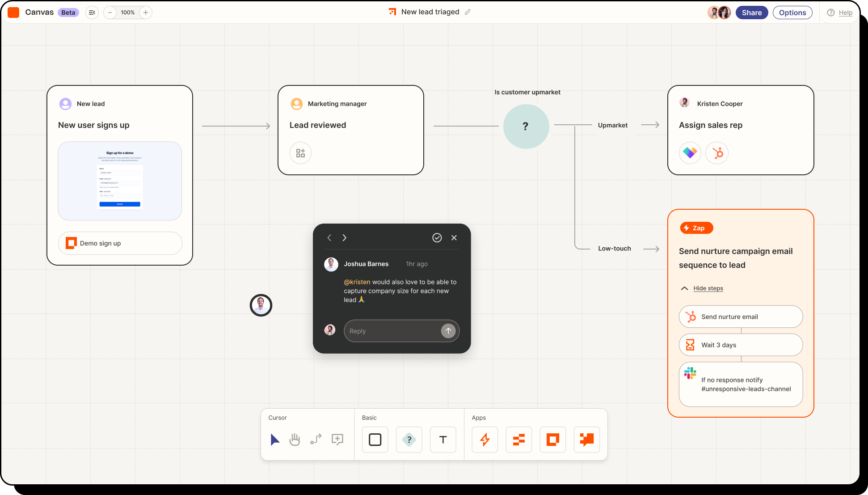Choose the text tool
The width and height of the screenshot is (868, 495).
pos(442,440)
